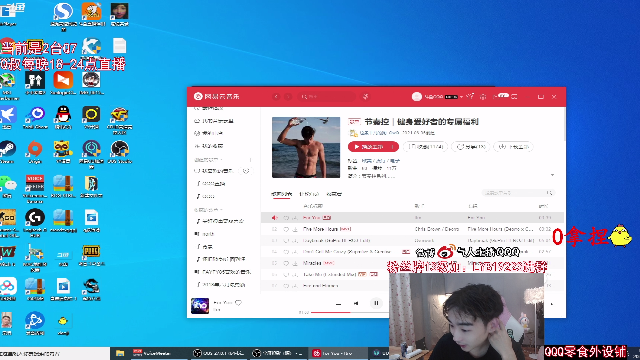Switch to the collectors tab

tap(334, 194)
